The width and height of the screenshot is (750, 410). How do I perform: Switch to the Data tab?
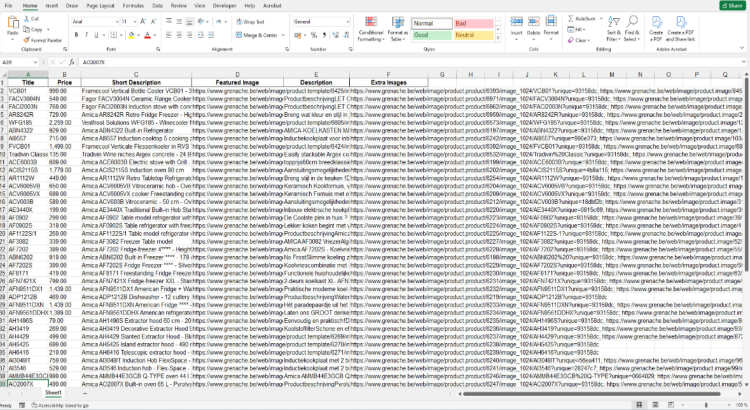click(157, 6)
